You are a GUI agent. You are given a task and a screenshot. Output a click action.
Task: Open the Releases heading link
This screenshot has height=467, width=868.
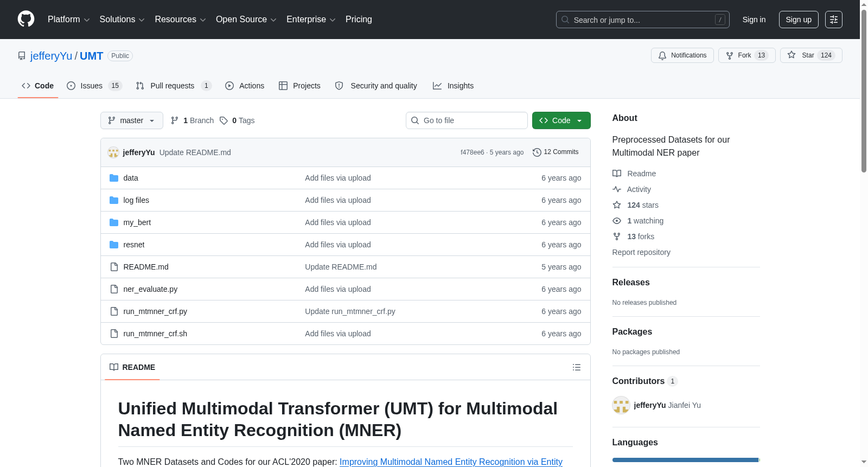[631, 283]
